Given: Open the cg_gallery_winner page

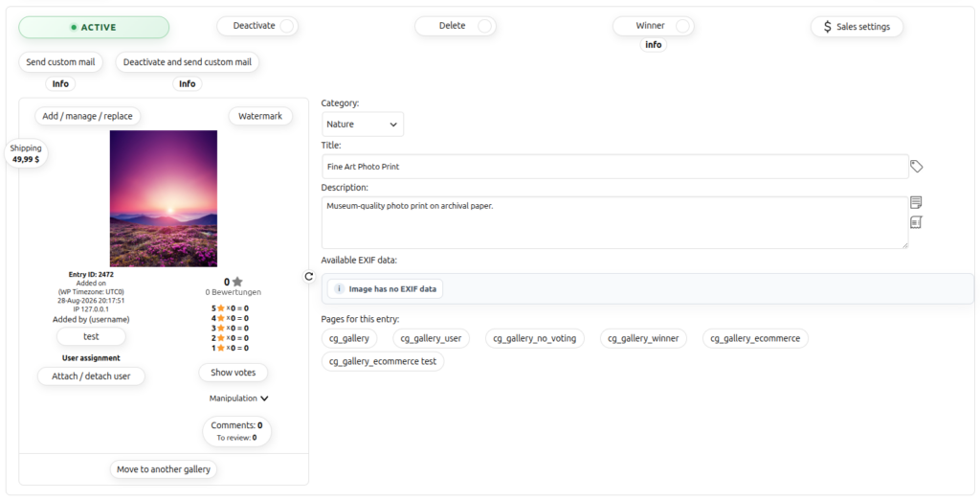Looking at the screenshot, I should click(643, 338).
